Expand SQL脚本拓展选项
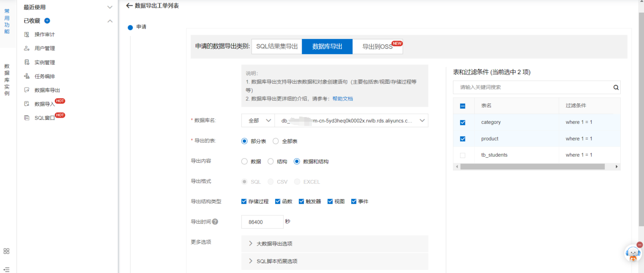The height and width of the screenshot is (273, 644). click(x=335, y=261)
